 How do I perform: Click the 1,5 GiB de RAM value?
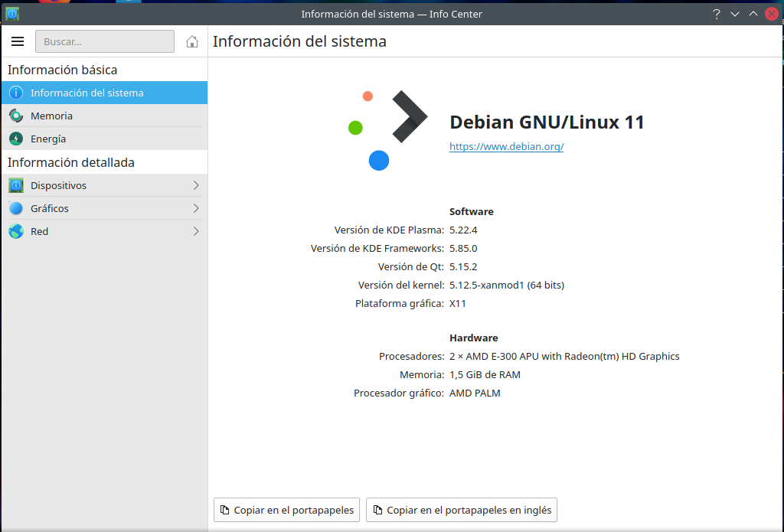(x=485, y=375)
